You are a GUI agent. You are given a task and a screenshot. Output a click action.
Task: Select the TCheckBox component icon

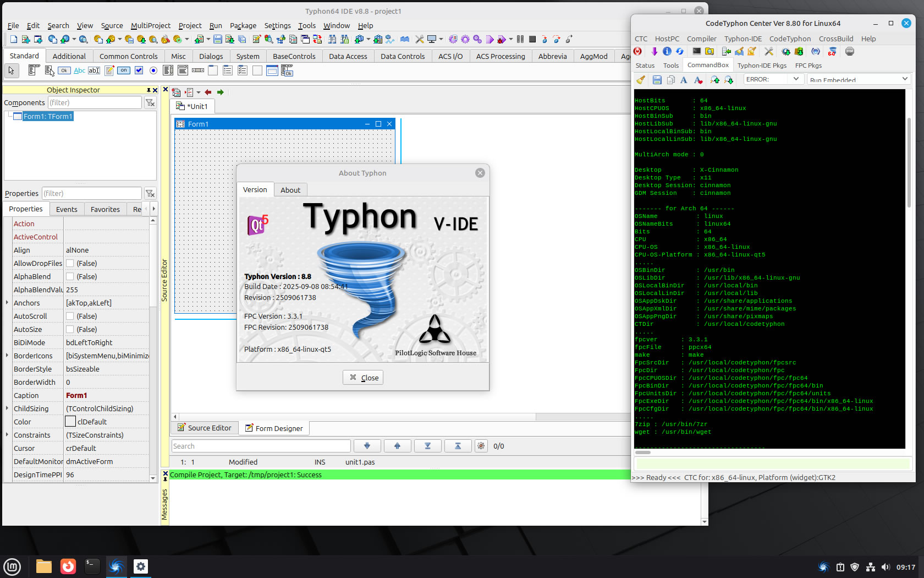coord(139,70)
